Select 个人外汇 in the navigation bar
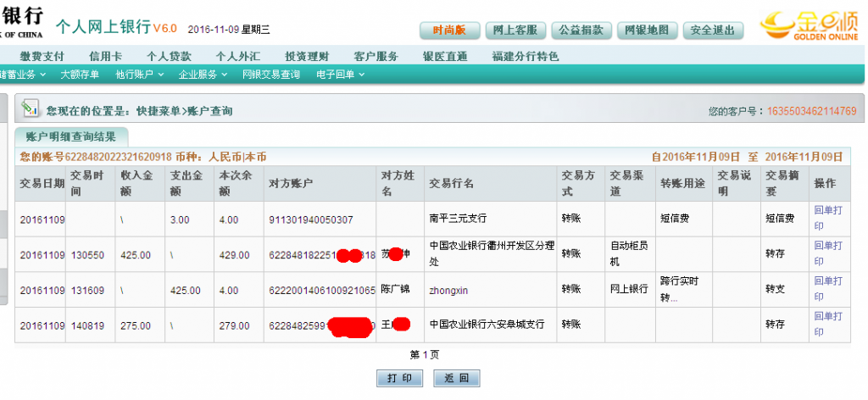The image size is (868, 400). point(237,56)
